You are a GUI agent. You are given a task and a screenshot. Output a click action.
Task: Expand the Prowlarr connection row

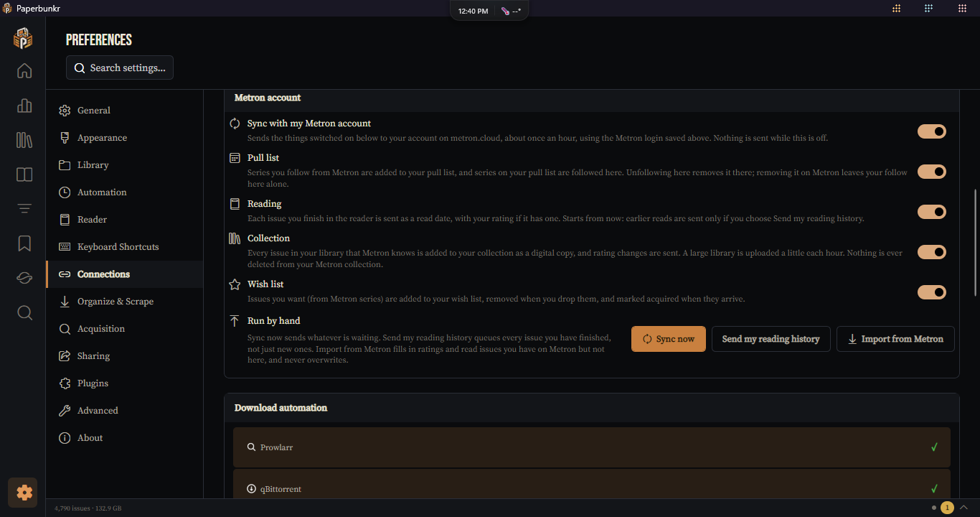click(592, 447)
